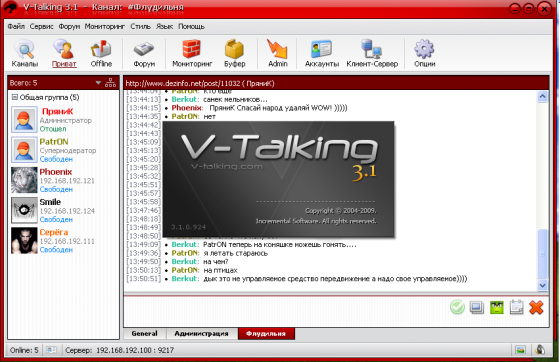
Task: Click the Online: 5 status bar entry
Action: pyautogui.click(x=24, y=350)
